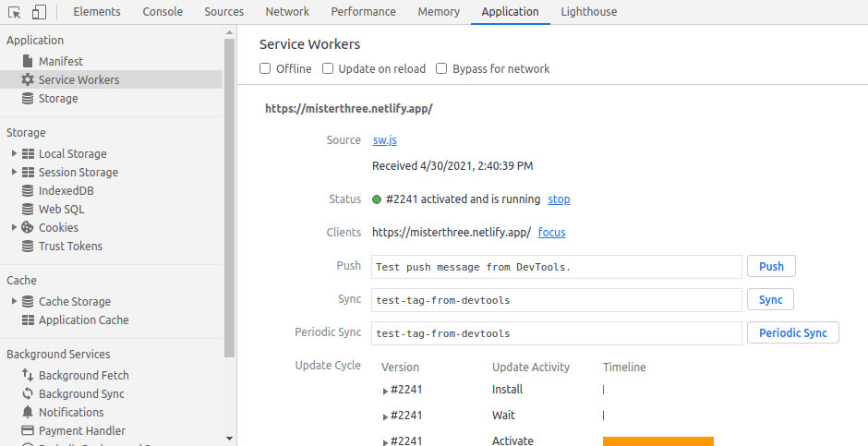The image size is (868, 446).
Task: Click the Storage database icon under Application
Action: click(28, 99)
